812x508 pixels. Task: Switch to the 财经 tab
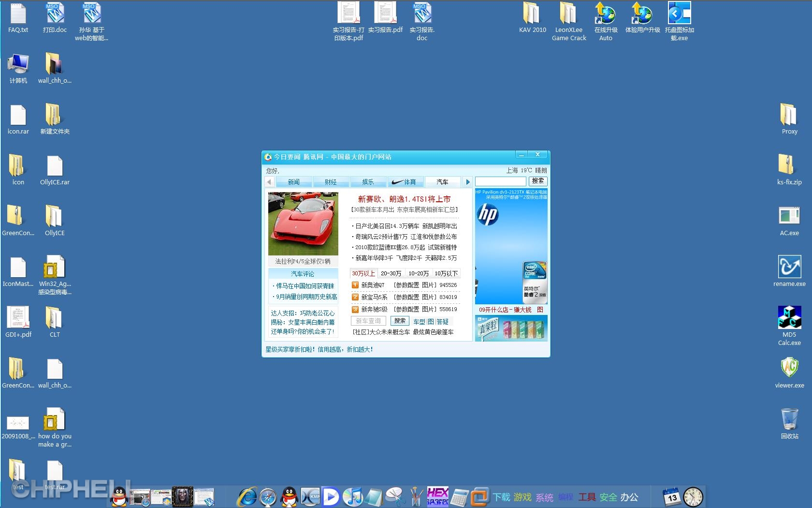331,182
